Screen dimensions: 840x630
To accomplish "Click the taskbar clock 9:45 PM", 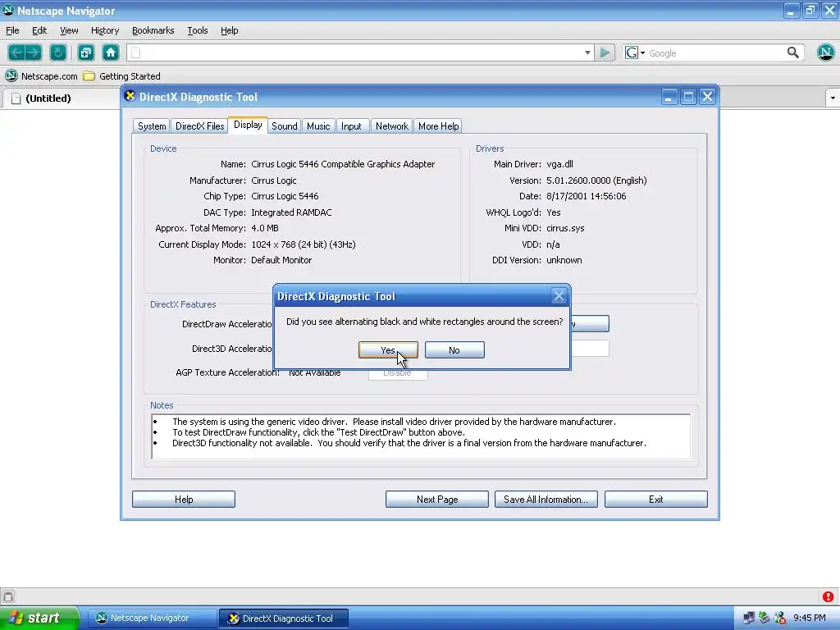I will point(810,618).
